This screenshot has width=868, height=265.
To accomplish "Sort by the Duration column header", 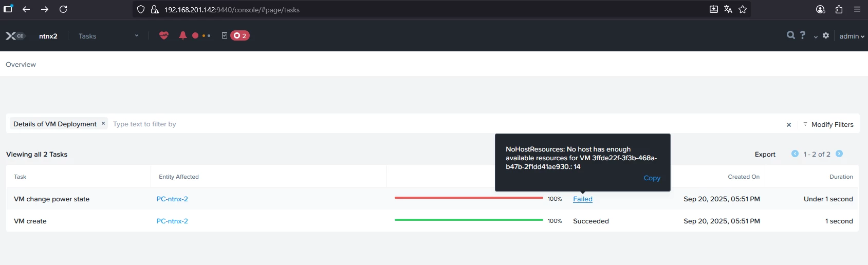I will click(x=841, y=177).
